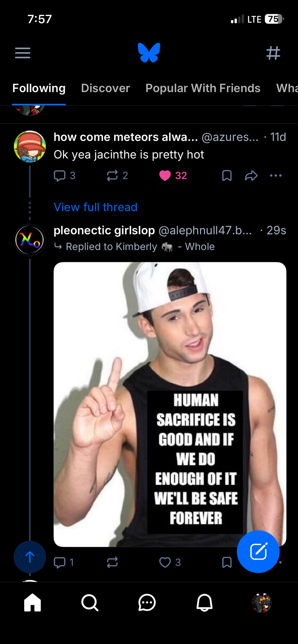Open repost menu on jacinthe post
The image size is (298, 644).
coord(112,175)
